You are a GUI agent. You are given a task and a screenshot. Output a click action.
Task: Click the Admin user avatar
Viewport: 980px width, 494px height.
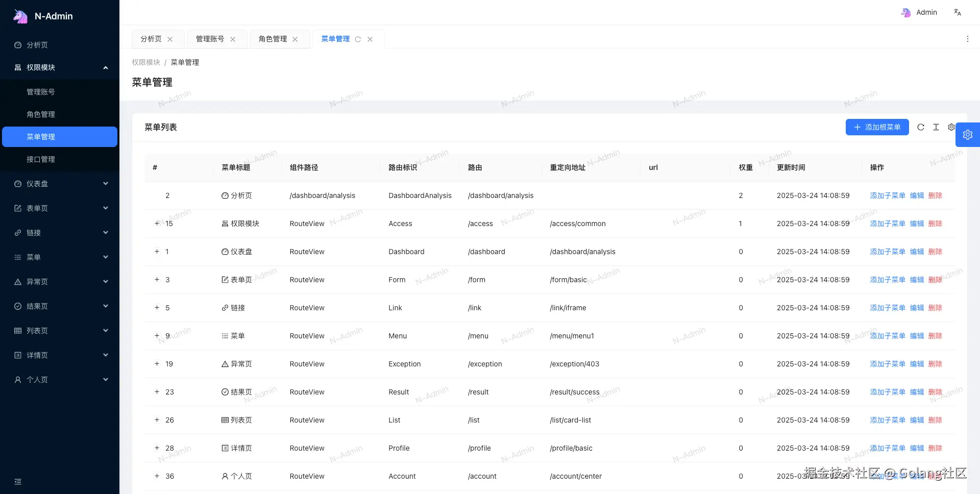(906, 12)
